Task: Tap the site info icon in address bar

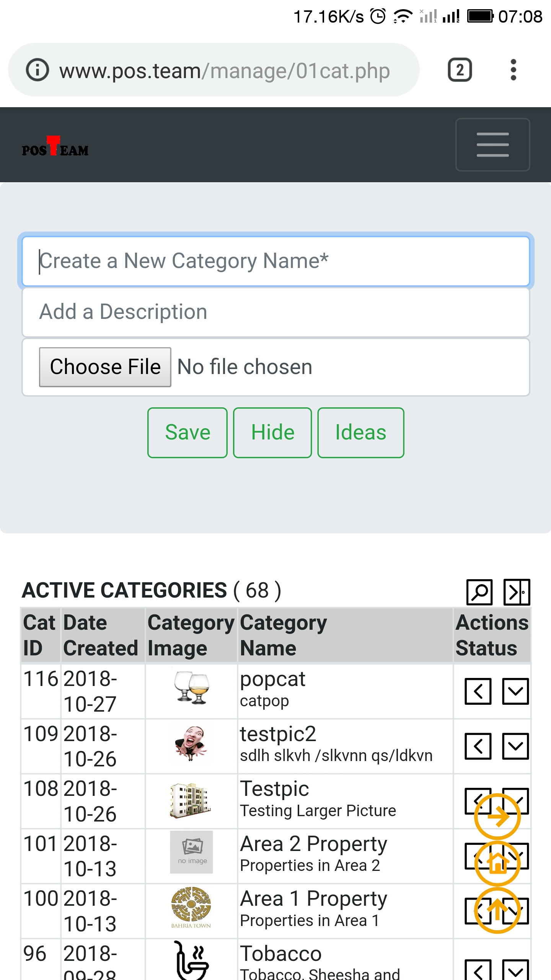Action: coord(37,70)
